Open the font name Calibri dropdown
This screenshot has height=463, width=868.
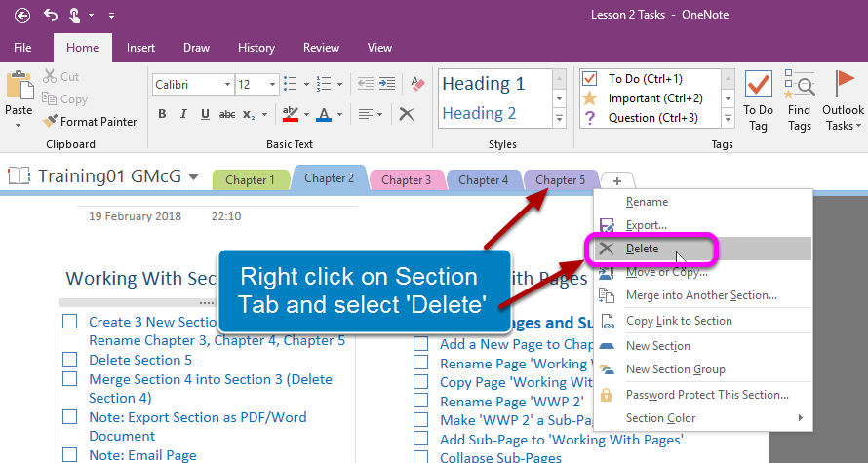click(226, 85)
